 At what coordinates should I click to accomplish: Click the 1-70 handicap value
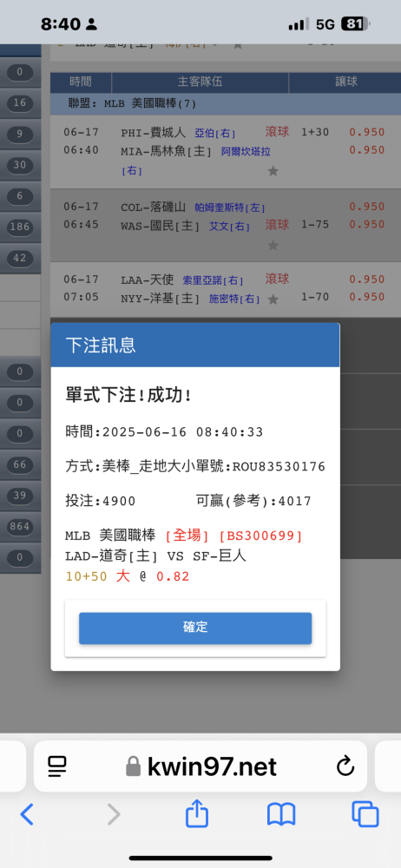coord(315,297)
